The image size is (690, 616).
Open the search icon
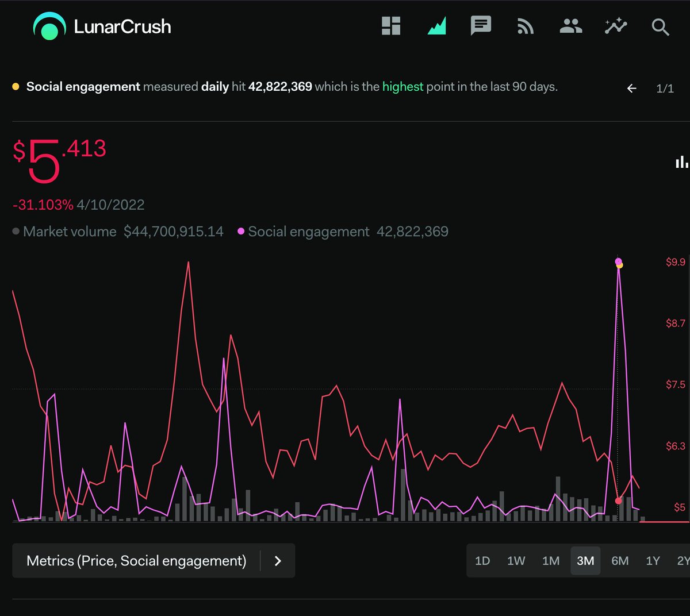point(660,26)
